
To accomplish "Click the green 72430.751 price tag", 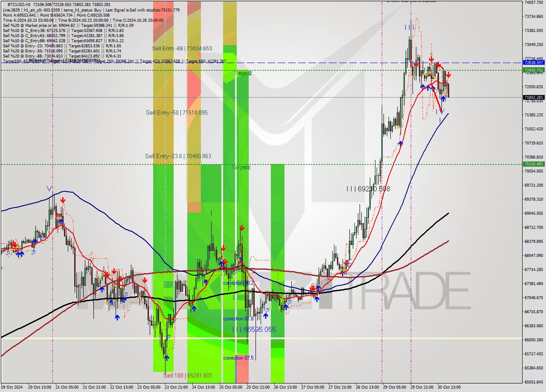I will pos(534,70).
